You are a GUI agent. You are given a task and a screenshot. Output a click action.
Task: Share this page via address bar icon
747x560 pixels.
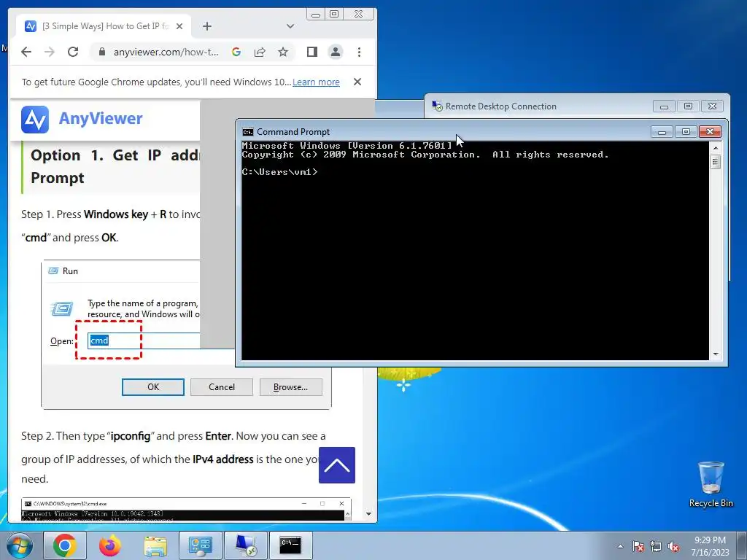260,52
